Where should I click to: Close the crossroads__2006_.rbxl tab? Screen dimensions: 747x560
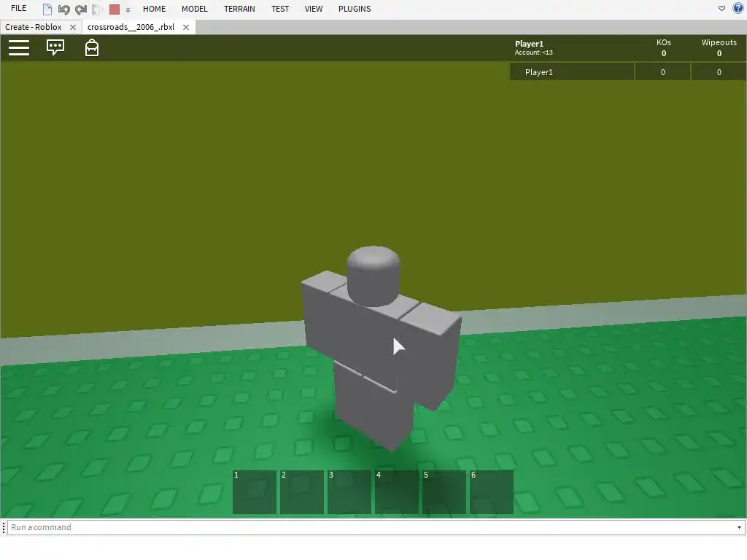click(x=186, y=28)
